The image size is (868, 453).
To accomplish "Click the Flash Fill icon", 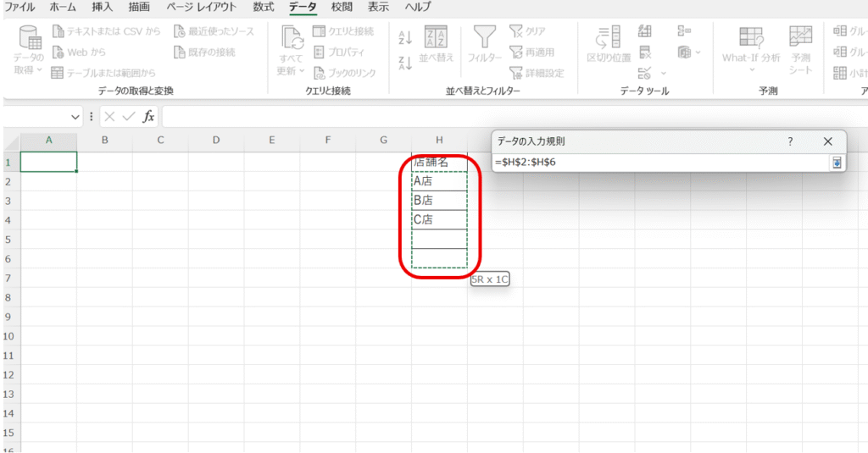I will 645,32.
